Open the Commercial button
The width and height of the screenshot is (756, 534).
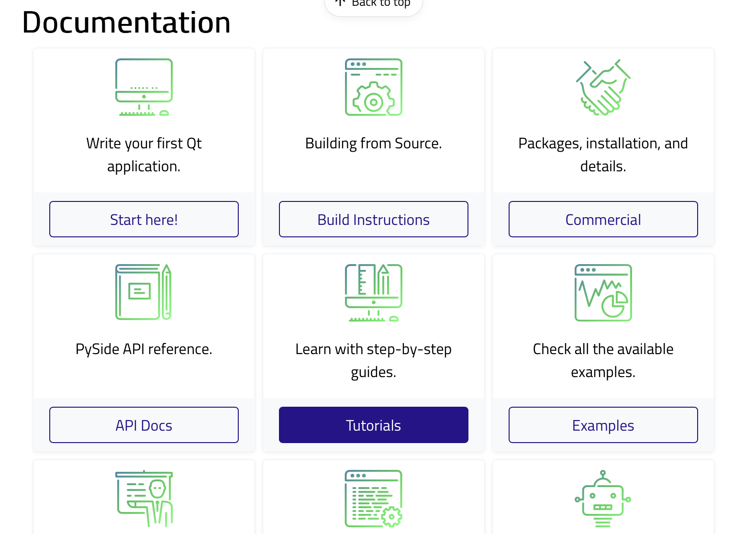pos(603,219)
